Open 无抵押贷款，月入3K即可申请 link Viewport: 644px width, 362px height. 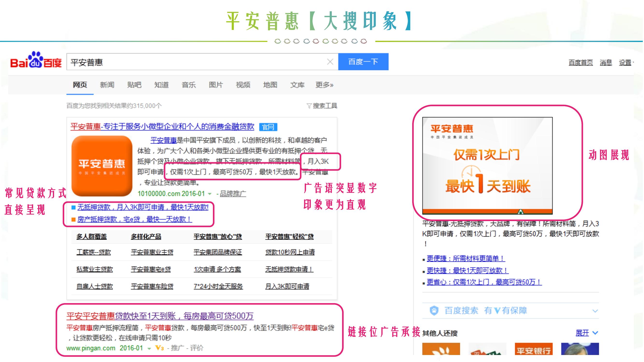pos(143,207)
